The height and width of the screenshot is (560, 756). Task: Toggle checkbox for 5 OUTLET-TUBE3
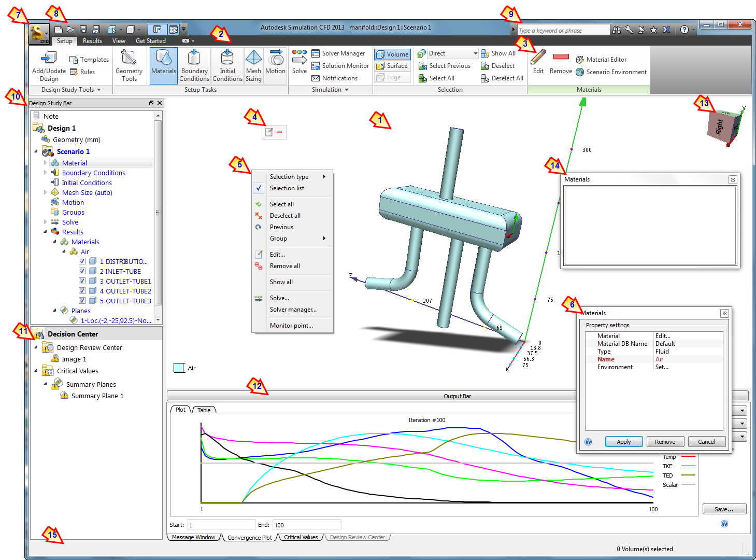[x=82, y=301]
